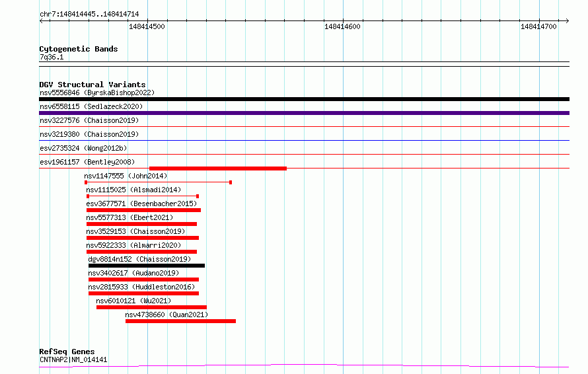Screen dimensions: 588x374
Task: Open the nsv3529153 (Chaisson2019) label
Action: (x=135, y=231)
